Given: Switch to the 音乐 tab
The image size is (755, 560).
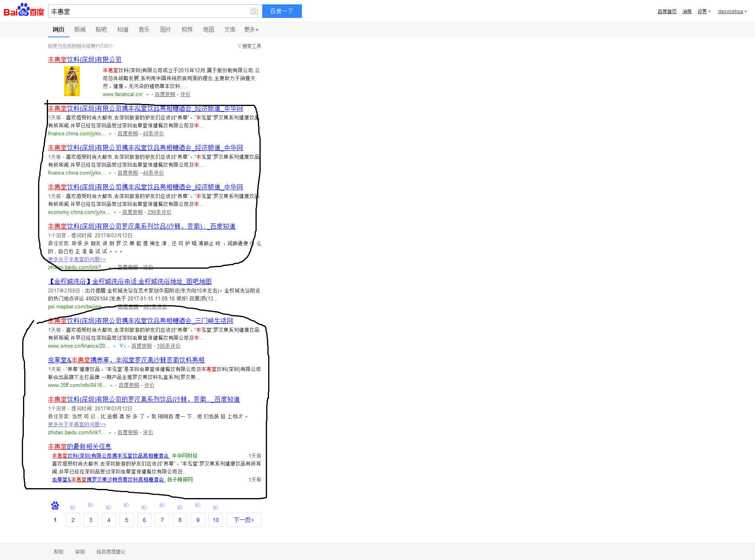Looking at the screenshot, I should (x=144, y=29).
